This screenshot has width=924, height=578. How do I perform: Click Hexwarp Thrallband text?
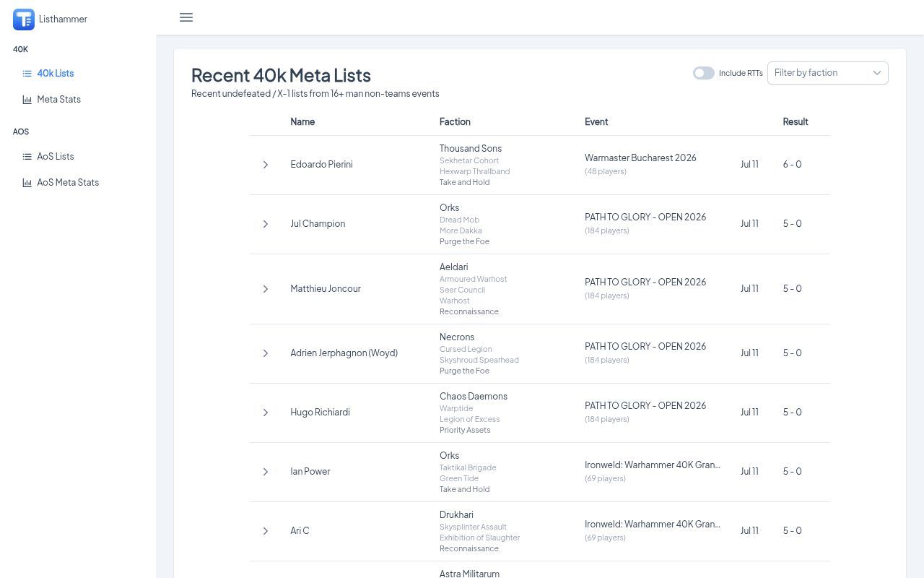coord(474,171)
